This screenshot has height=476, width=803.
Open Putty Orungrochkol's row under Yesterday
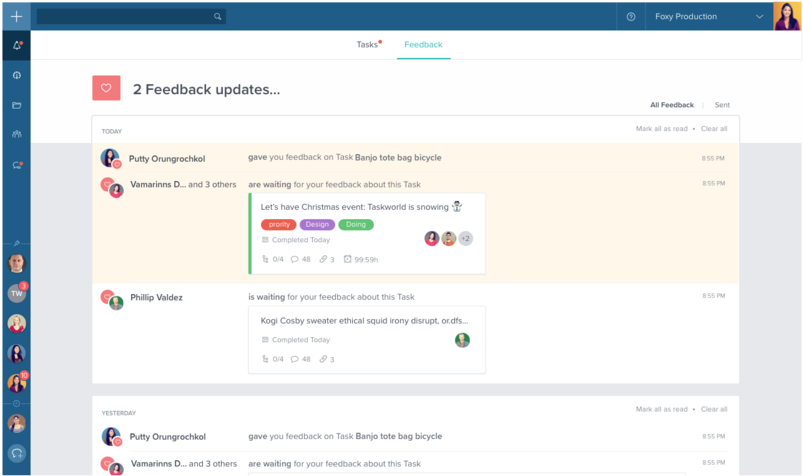415,437
